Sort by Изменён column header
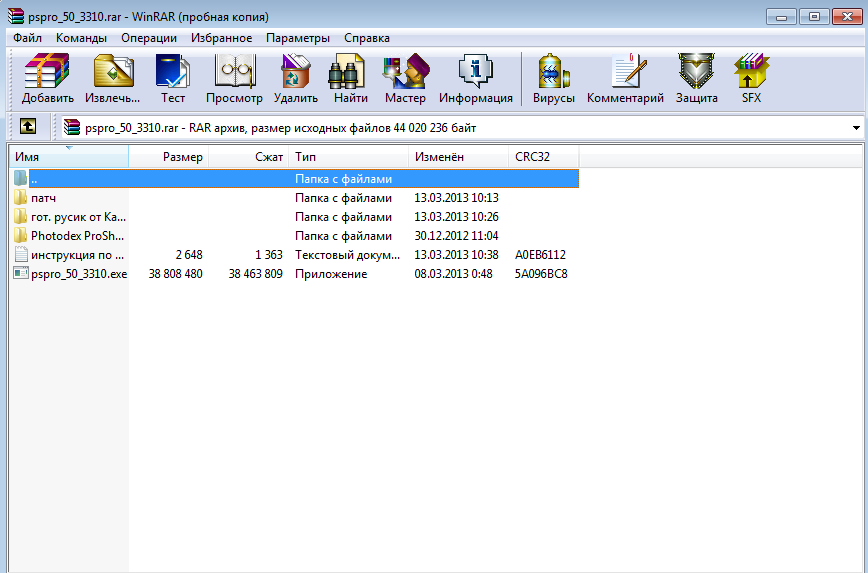Screen dimensions: 868x573 click(x=458, y=157)
